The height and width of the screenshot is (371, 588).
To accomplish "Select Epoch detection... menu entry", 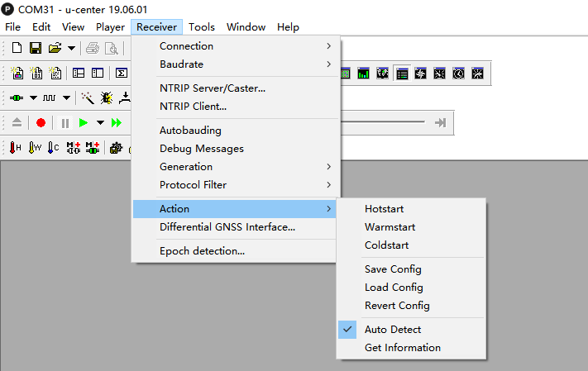I will [x=235, y=251].
